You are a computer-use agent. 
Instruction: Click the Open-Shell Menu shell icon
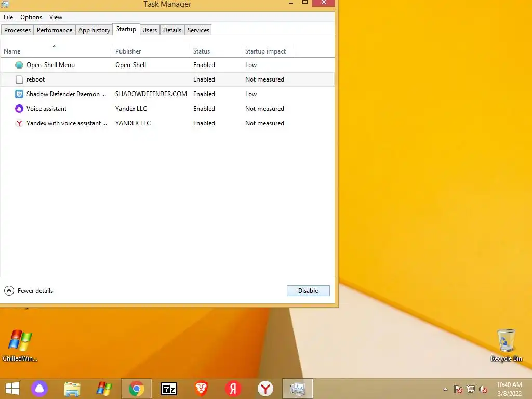19,65
